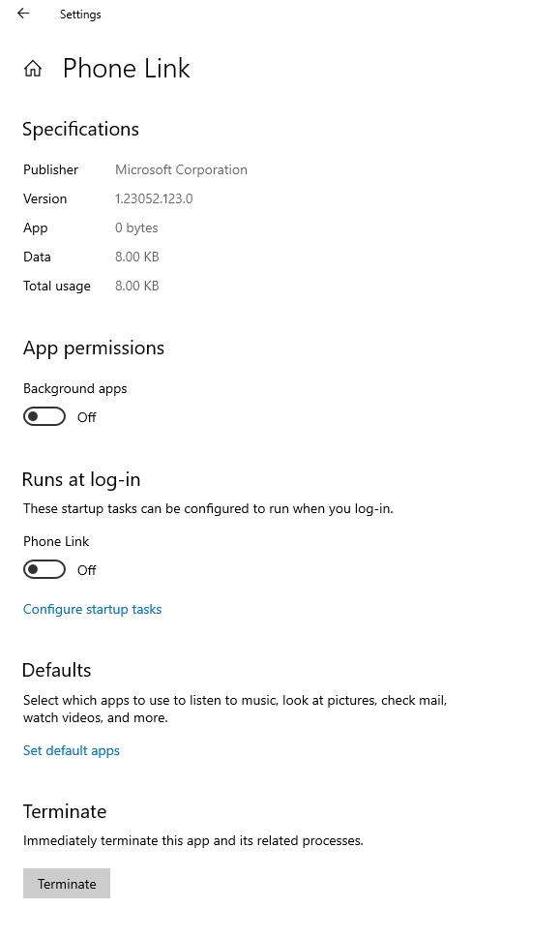The height and width of the screenshot is (939, 560).
Task: Click 'These startup tasks can be configured' description
Action: (x=208, y=509)
